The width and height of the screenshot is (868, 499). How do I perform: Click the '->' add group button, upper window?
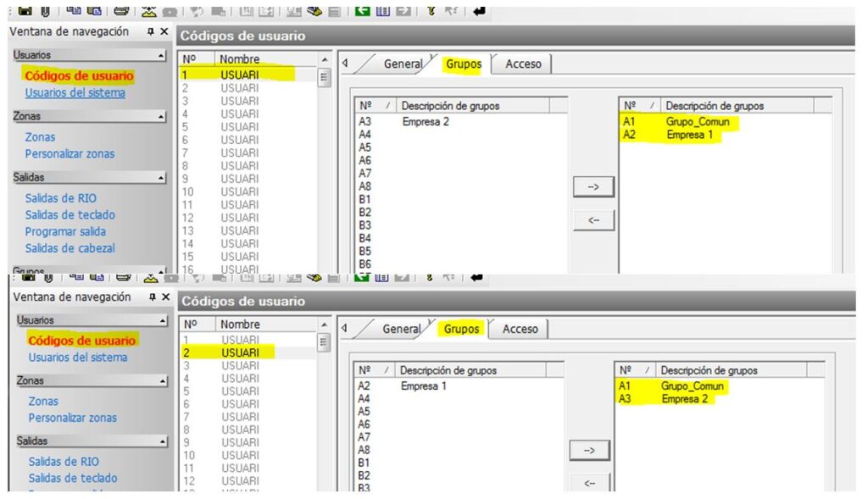pyautogui.click(x=593, y=187)
